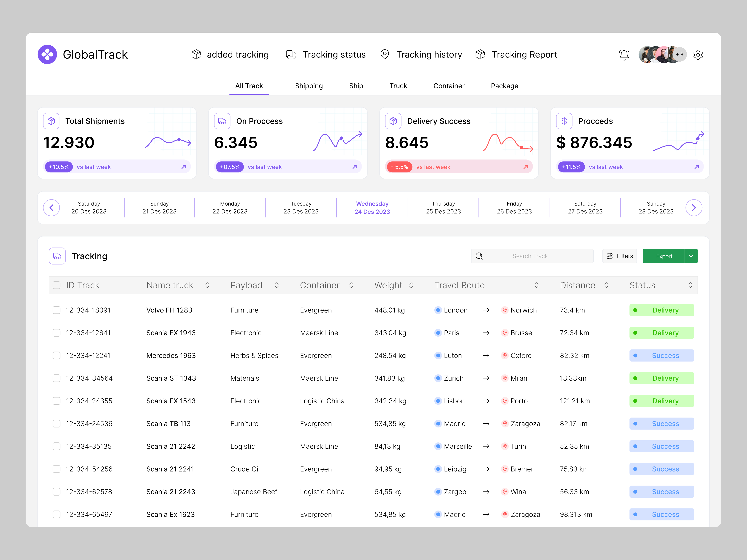Check the row for ID 12-334-18091
The image size is (747, 560).
coord(56,310)
